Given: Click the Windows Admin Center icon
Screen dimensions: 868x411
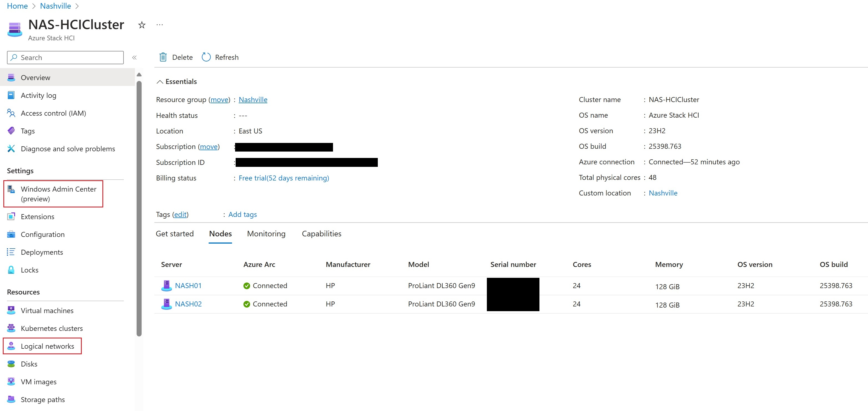Looking at the screenshot, I should [x=11, y=189].
